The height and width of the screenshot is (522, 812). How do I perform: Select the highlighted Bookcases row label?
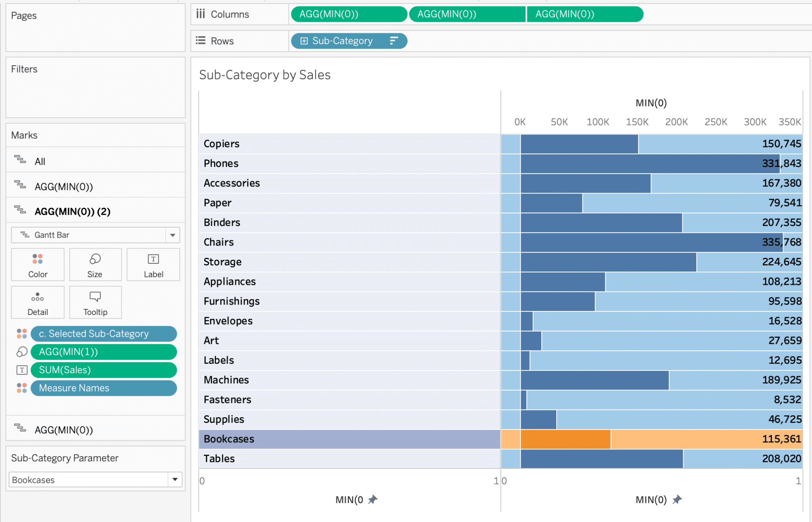[229, 439]
